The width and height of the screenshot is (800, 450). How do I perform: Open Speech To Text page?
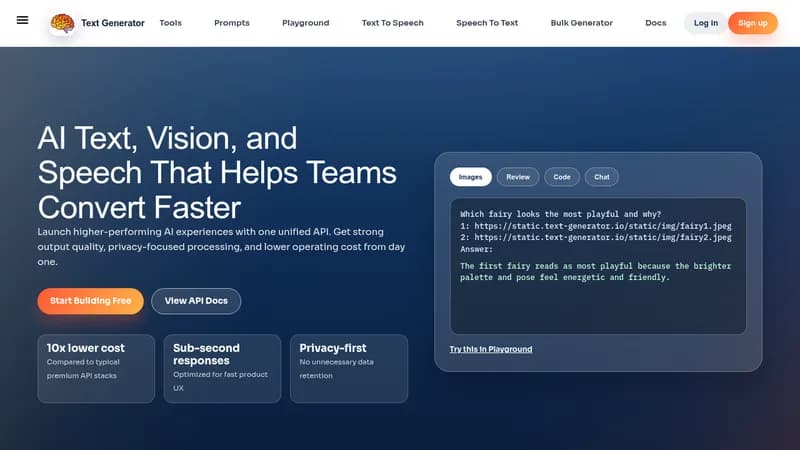[487, 23]
